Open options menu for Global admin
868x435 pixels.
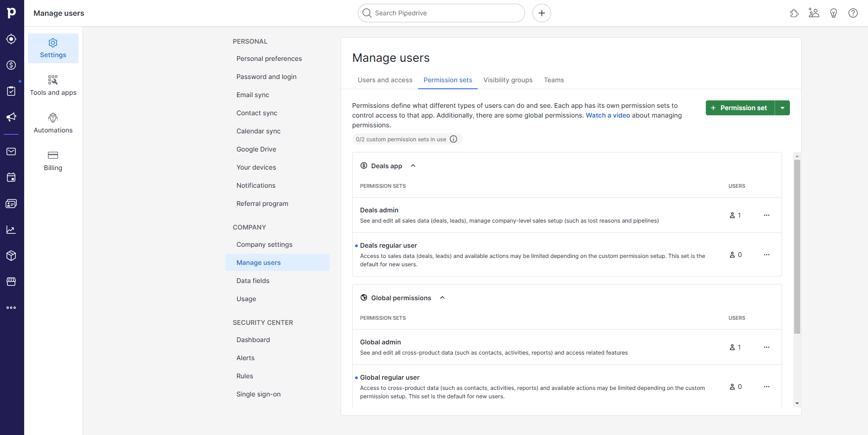(x=767, y=347)
